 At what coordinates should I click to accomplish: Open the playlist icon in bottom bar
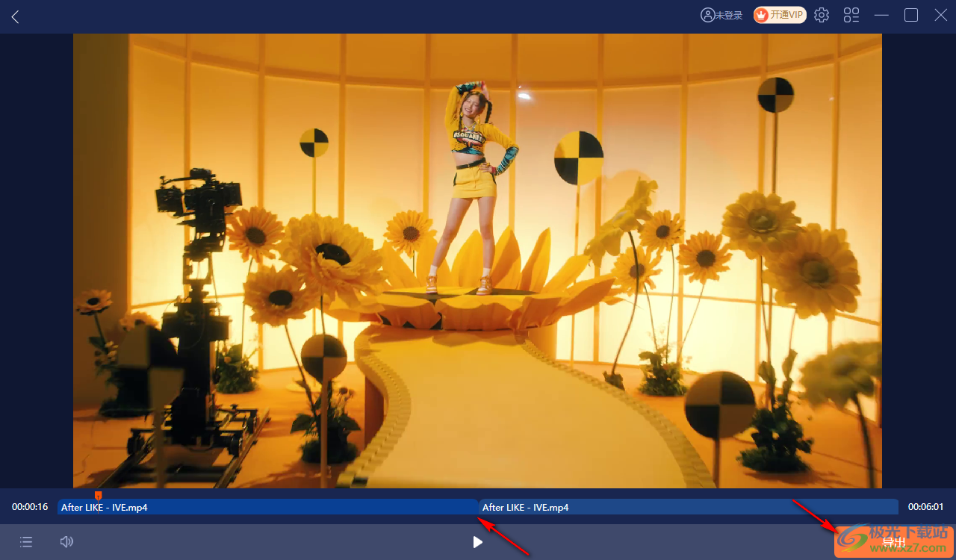point(26,542)
